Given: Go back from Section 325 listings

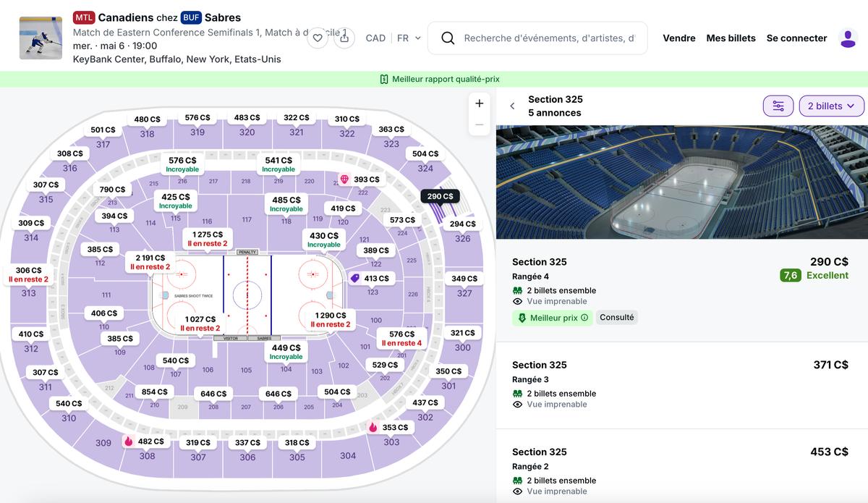Looking at the screenshot, I should (512, 106).
